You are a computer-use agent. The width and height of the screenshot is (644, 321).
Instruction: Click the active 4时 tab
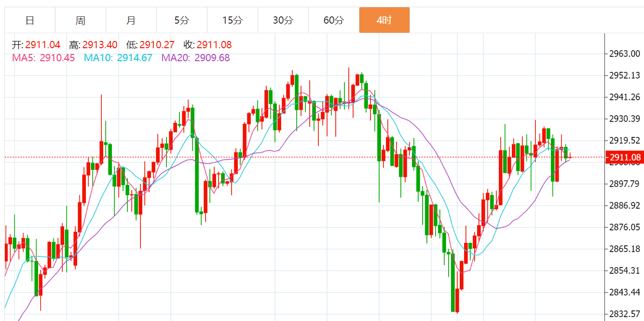(x=384, y=20)
